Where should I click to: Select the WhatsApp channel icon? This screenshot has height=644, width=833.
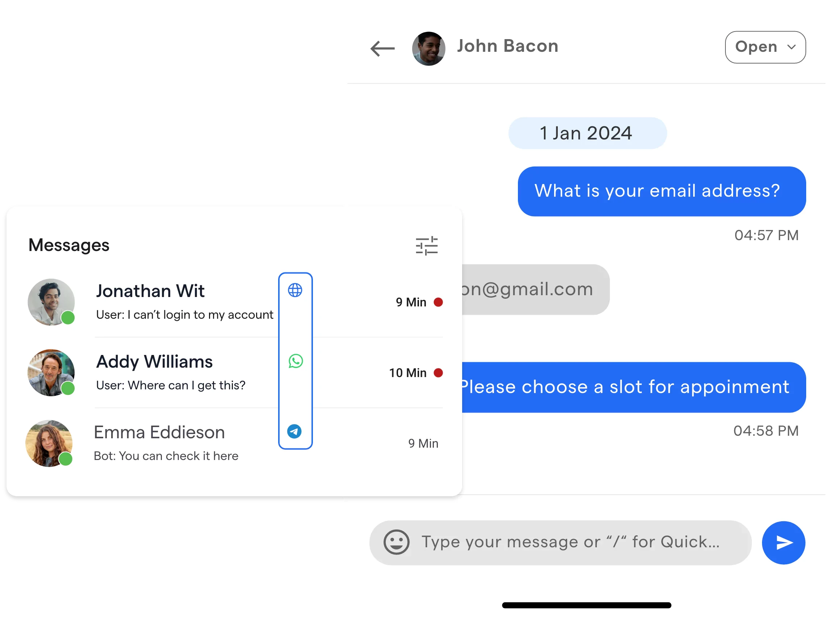[x=296, y=360]
